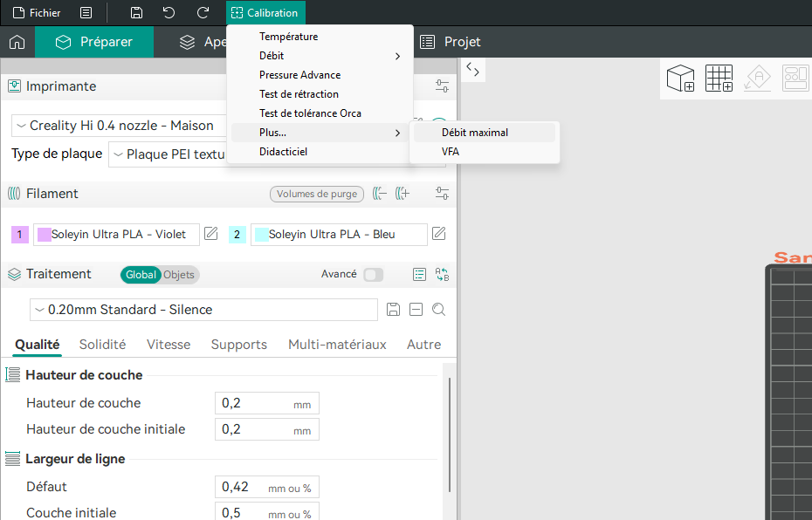Open Soleyin Ultra PLA - Bleu dropdown

click(339, 235)
